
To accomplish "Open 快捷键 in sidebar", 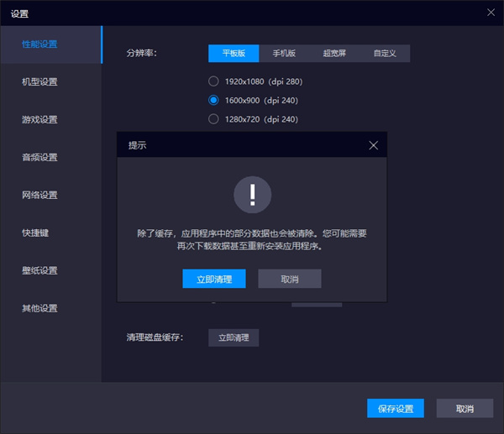I will click(35, 233).
